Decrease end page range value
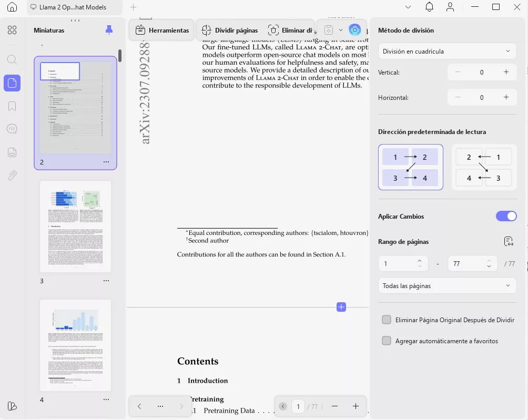The image size is (528, 420). 489,266
